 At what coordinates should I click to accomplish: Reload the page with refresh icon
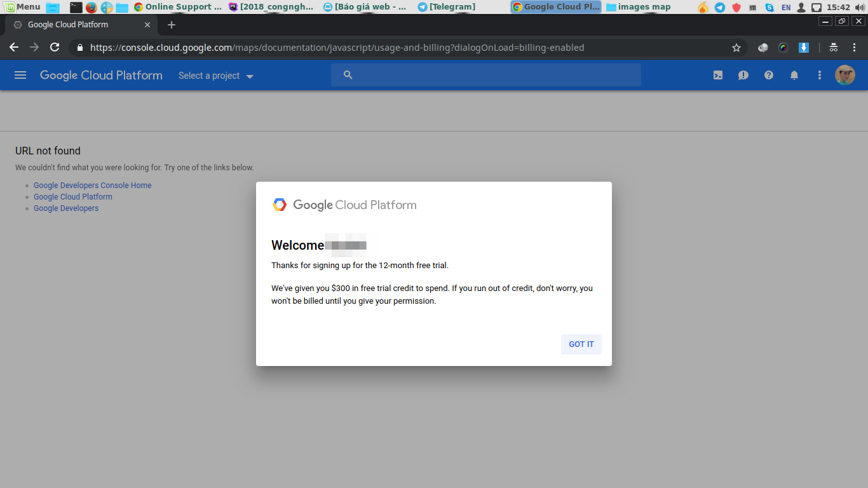(55, 48)
